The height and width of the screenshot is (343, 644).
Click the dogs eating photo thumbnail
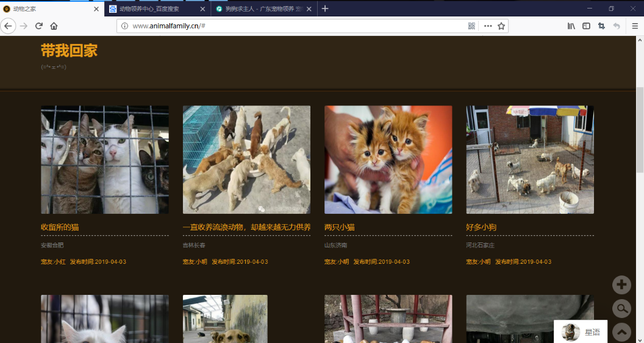(x=246, y=160)
